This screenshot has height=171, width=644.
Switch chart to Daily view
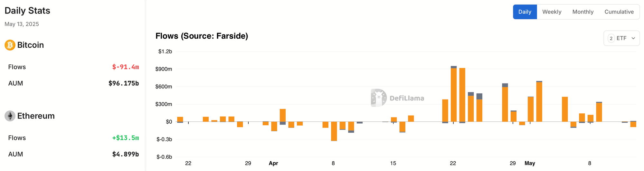pyautogui.click(x=525, y=12)
